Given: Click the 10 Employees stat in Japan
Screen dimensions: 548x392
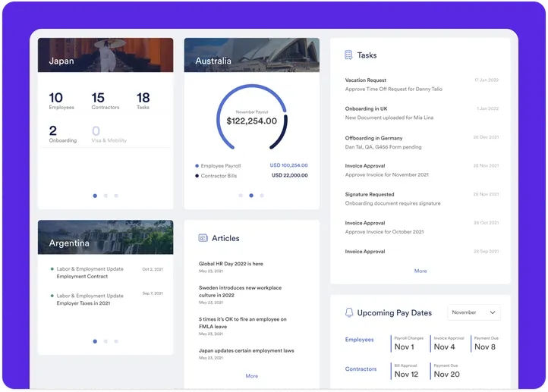Looking at the screenshot, I should [x=61, y=101].
